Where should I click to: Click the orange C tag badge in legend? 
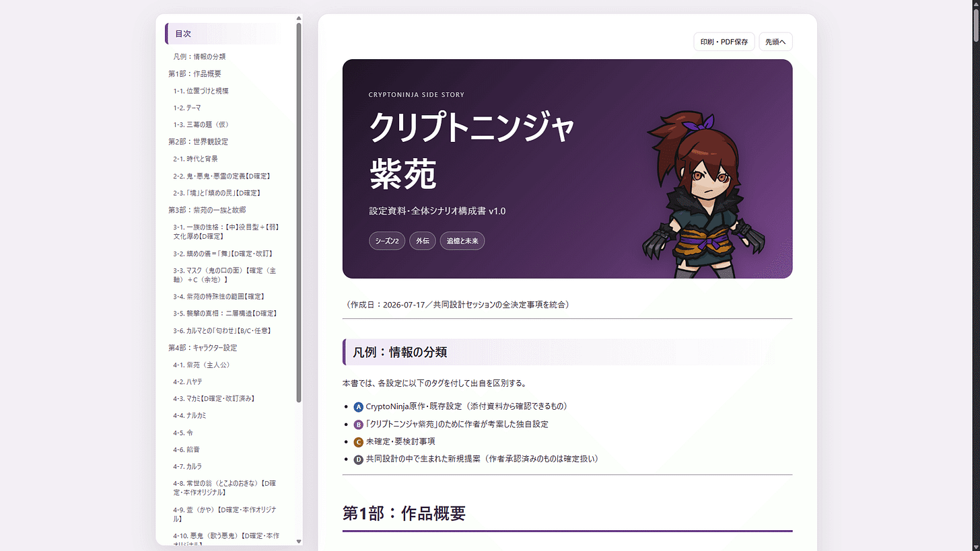(x=359, y=442)
